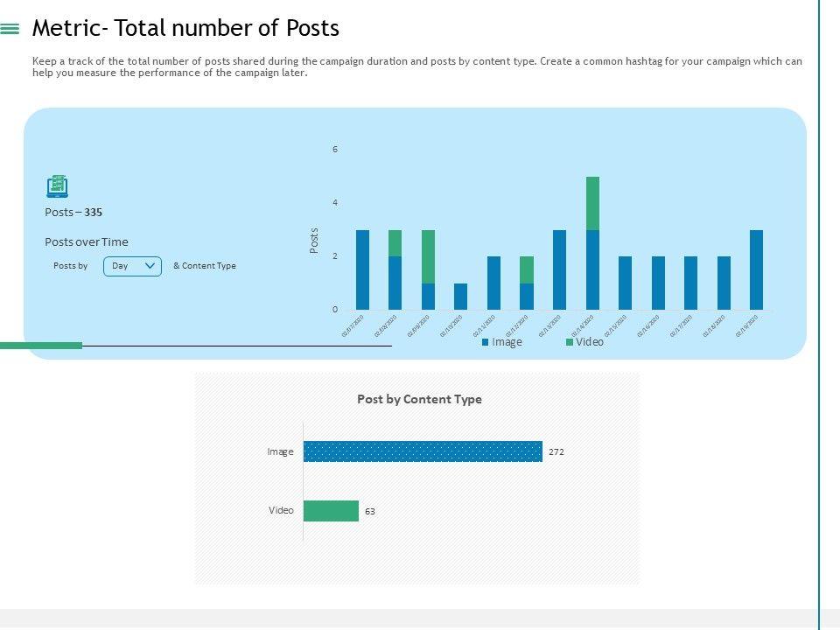
Task: Click the 272 value label next to Image bar
Action: tap(556, 452)
